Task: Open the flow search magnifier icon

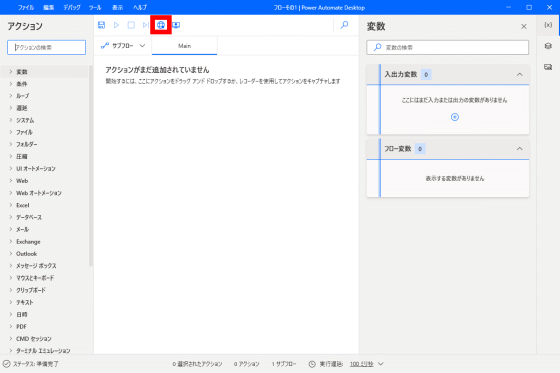Action: (x=344, y=25)
